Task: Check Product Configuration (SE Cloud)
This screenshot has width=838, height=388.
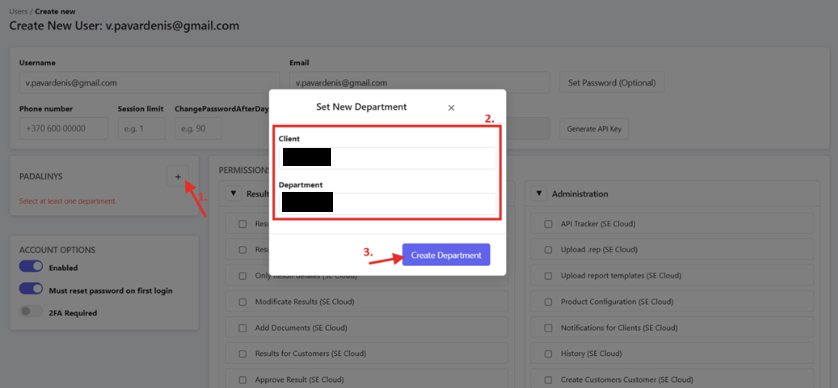Action: click(x=548, y=302)
